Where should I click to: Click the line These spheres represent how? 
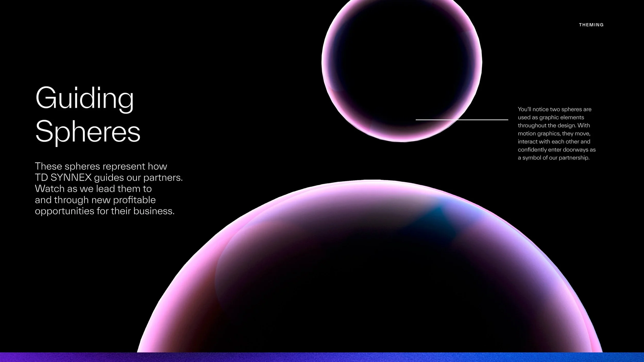tap(101, 166)
